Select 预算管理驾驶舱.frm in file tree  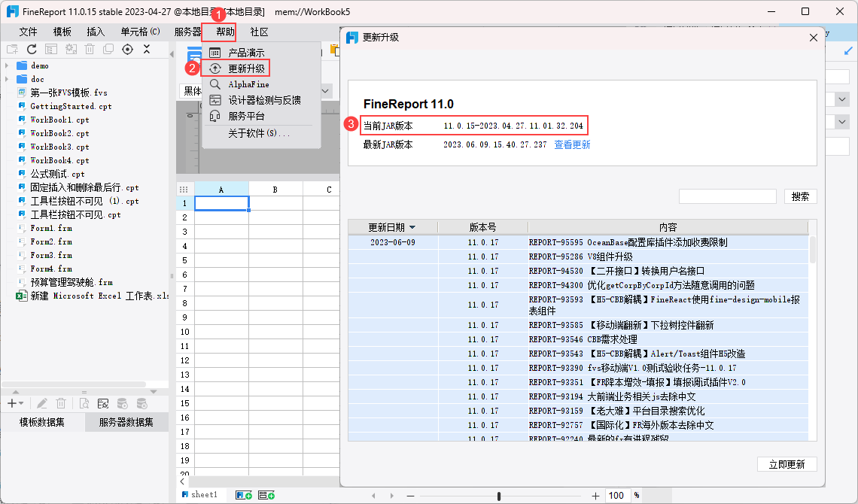coord(71,282)
